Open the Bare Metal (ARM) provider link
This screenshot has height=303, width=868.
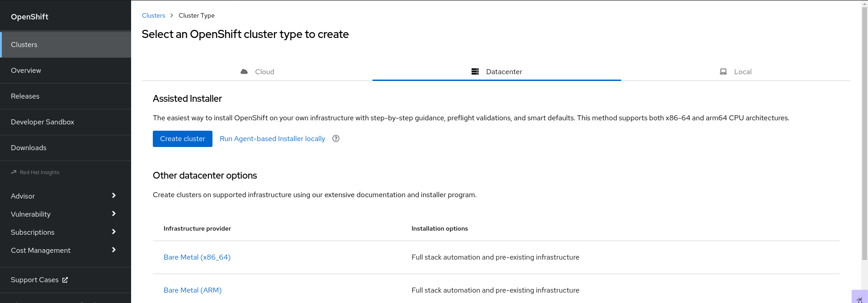tap(193, 290)
